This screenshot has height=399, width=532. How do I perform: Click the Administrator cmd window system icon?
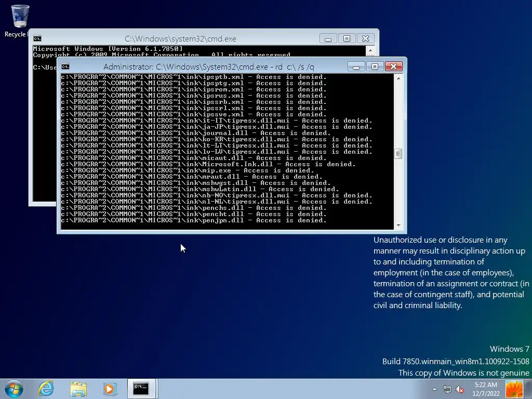point(65,66)
